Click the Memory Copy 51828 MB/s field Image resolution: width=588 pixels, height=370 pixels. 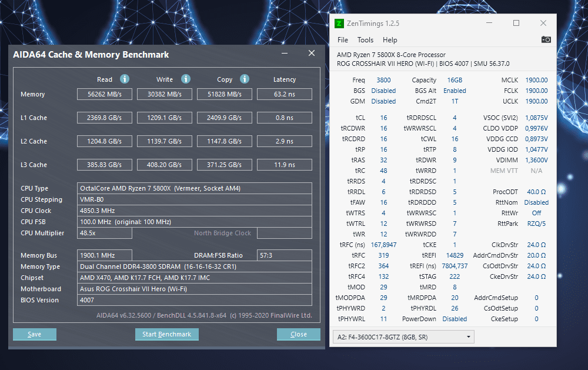[x=225, y=94]
